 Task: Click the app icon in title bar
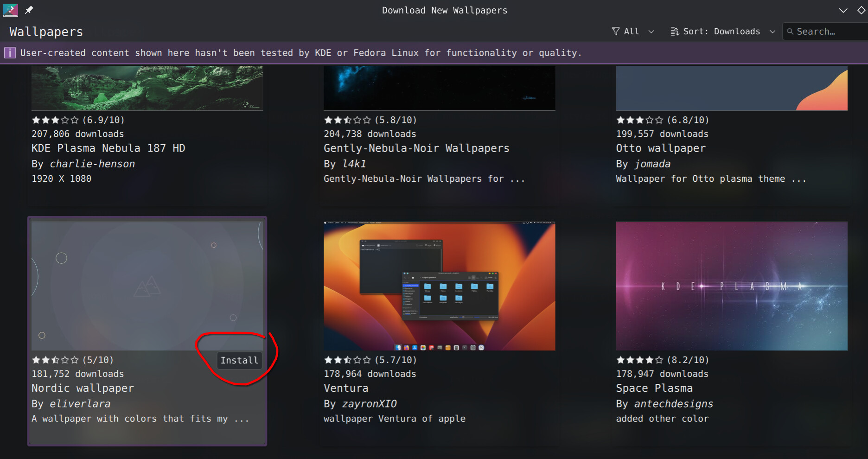[10, 10]
